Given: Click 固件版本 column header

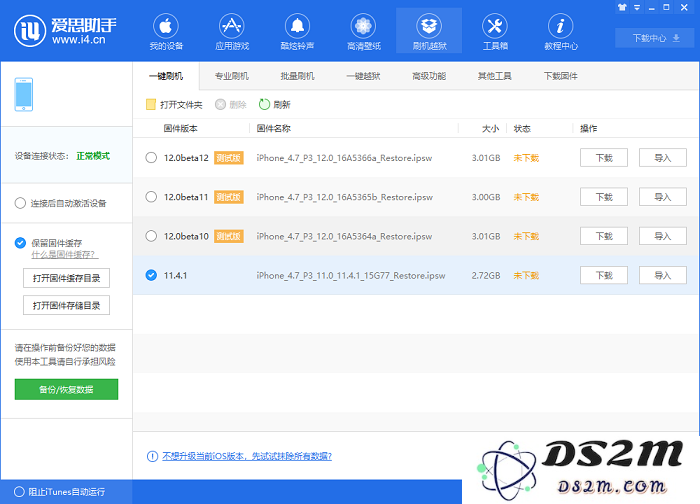Looking at the screenshot, I should pos(180,129).
